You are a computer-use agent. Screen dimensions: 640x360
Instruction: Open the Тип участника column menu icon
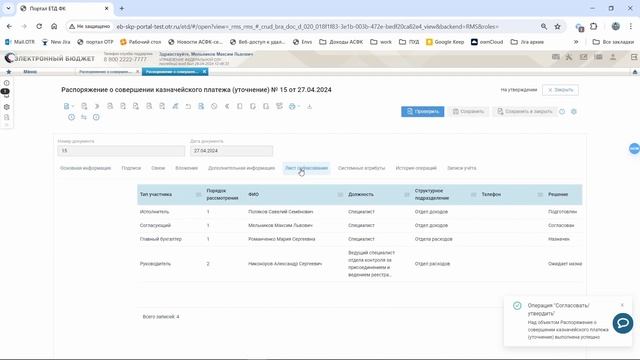tap(198, 195)
